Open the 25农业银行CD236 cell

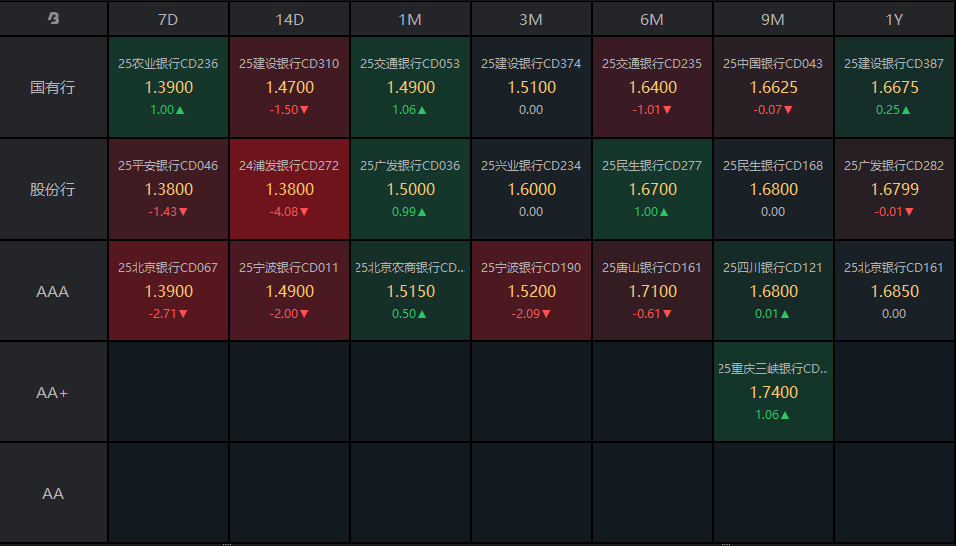pos(168,87)
